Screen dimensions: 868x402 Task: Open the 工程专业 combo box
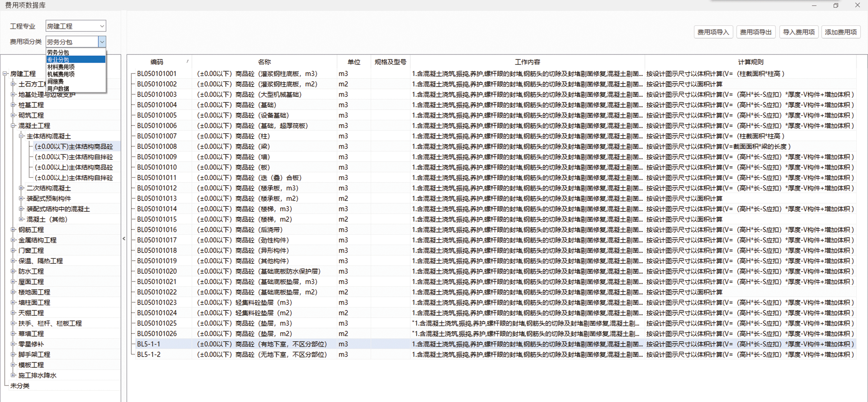[76, 26]
